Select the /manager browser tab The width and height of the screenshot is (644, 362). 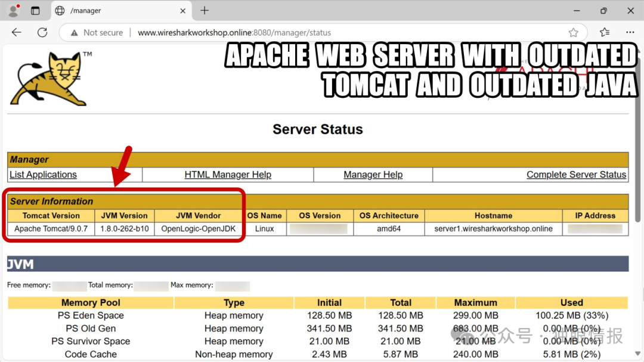[x=120, y=11]
